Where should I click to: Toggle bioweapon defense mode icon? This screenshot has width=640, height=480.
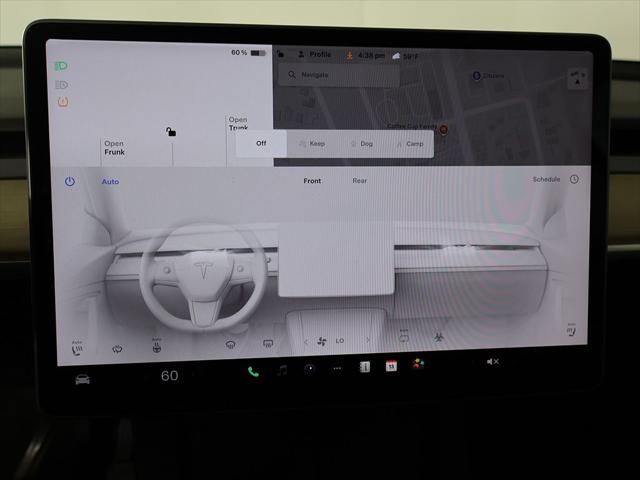click(x=439, y=337)
